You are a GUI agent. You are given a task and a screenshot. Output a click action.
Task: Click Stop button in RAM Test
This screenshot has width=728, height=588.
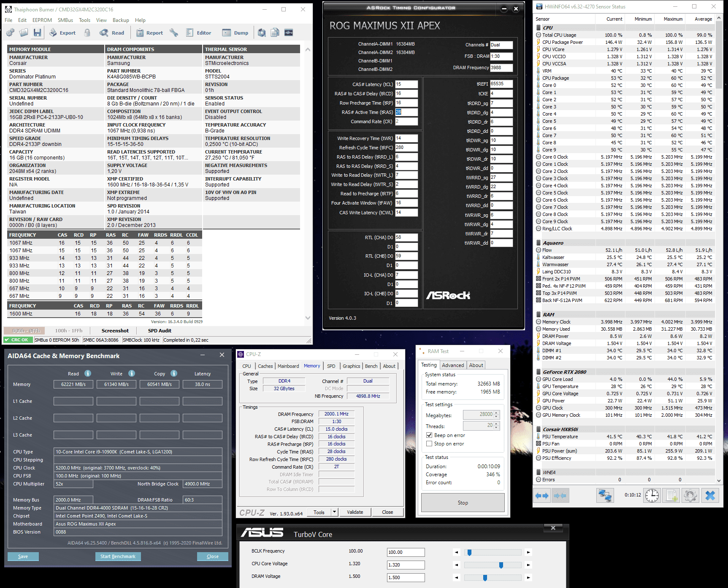pyautogui.click(x=463, y=503)
